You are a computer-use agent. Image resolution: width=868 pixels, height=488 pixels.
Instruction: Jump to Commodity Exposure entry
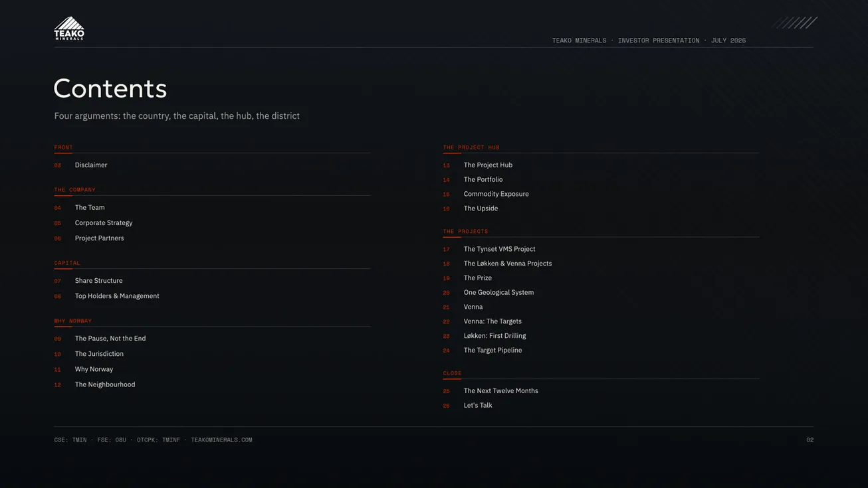point(496,195)
